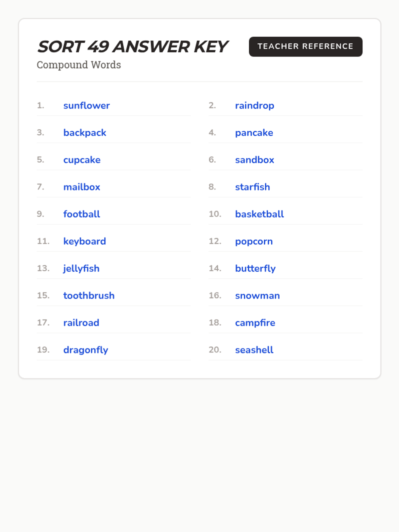Image resolution: width=399 pixels, height=532 pixels.
Task: Pick the word jellyfish
Action: tap(81, 269)
